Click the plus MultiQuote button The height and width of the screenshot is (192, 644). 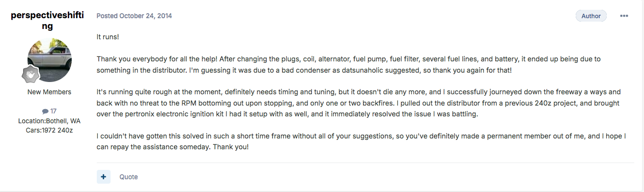104,176
